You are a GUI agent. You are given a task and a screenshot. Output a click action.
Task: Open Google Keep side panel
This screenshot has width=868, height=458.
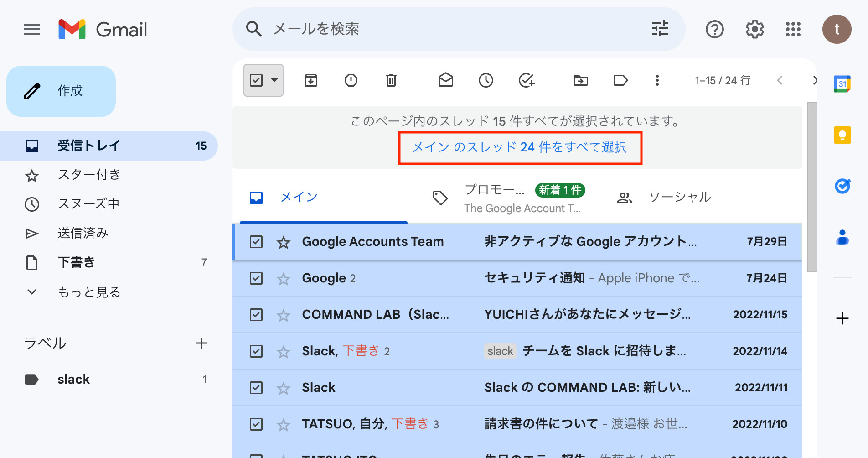(x=842, y=135)
